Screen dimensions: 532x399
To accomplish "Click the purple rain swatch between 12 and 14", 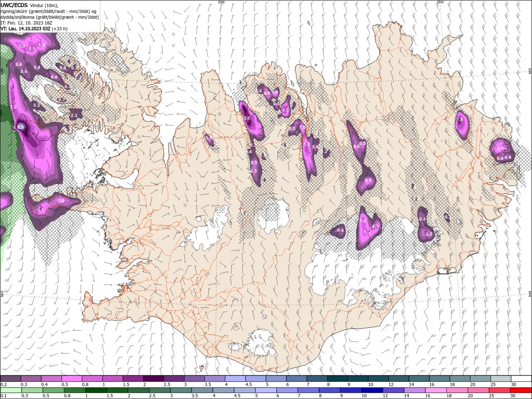I will pos(393,390).
